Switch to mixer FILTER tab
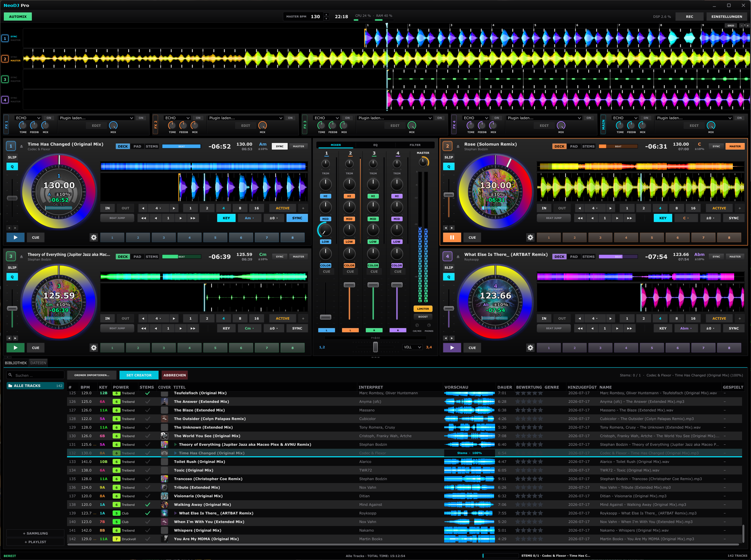751x560 pixels. (415, 145)
